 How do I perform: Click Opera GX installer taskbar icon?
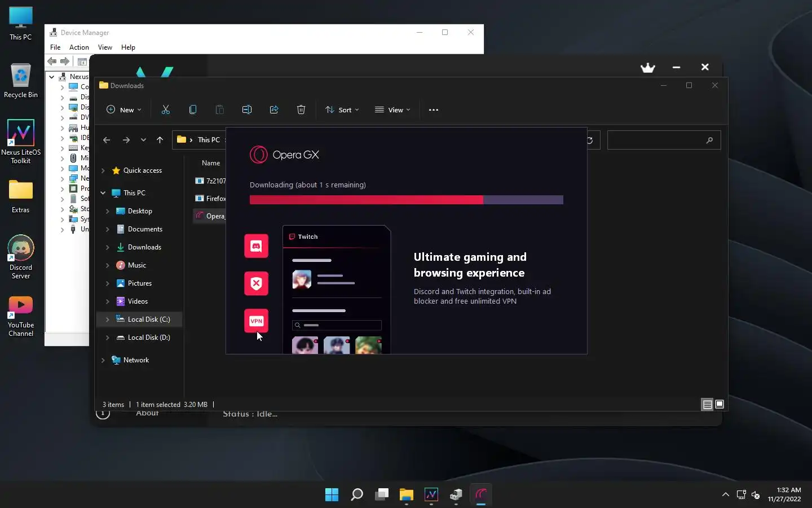click(481, 495)
